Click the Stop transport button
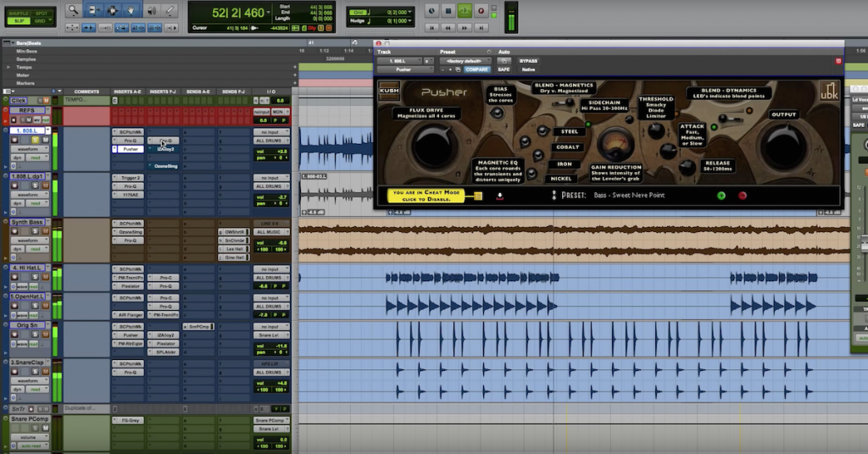The image size is (868, 454). pyautogui.click(x=448, y=10)
